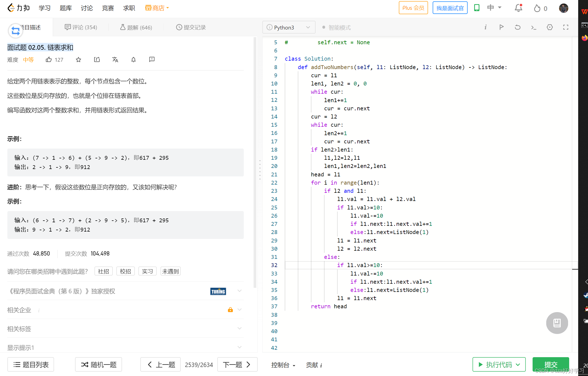The image size is (588, 376).
Task: Go to 下一题 next problem
Action: (x=237, y=365)
